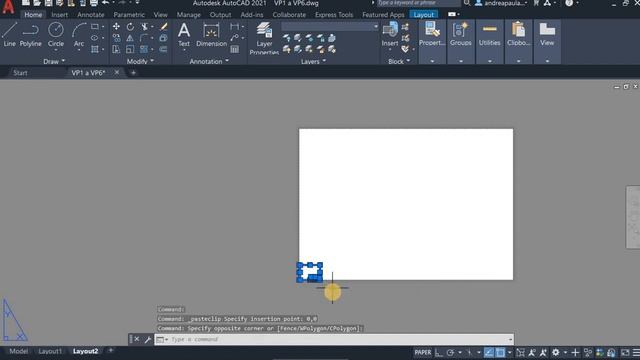
Task: Toggle annotation visibility in status bar
Action: click(x=531, y=352)
